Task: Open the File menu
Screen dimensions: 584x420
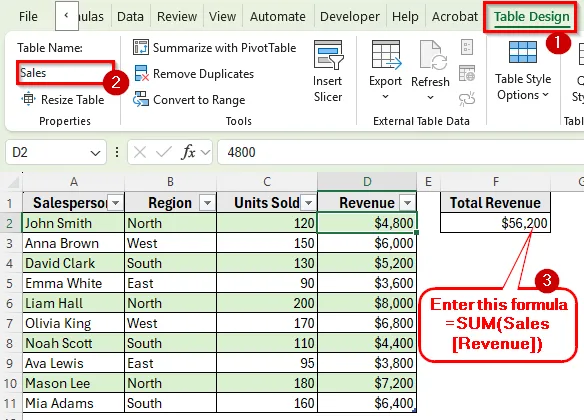Action: point(28,16)
